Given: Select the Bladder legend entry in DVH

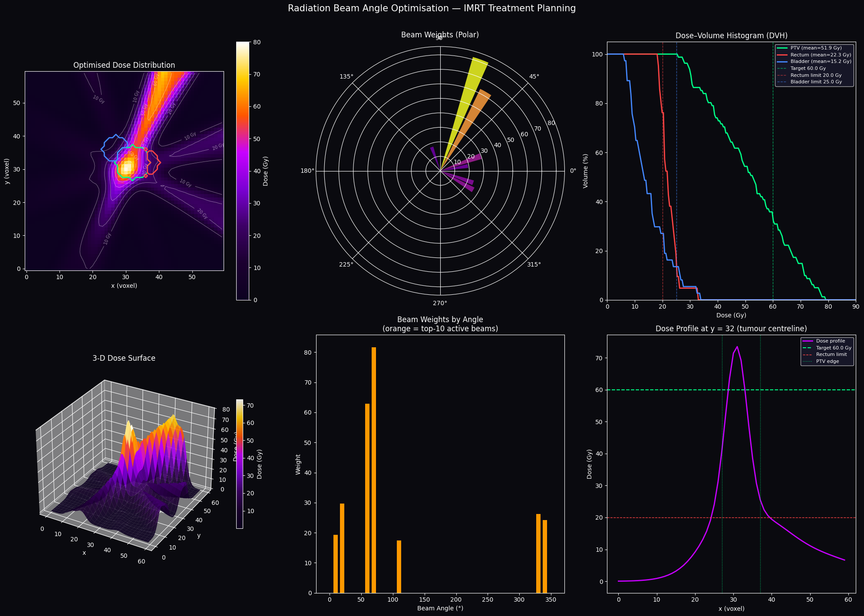Looking at the screenshot, I should pos(814,62).
